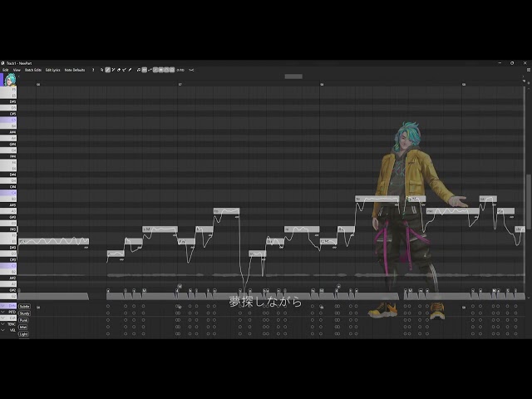Select the long vibrato note on E3
The width and height of the screenshot is (532, 399).
(53, 241)
